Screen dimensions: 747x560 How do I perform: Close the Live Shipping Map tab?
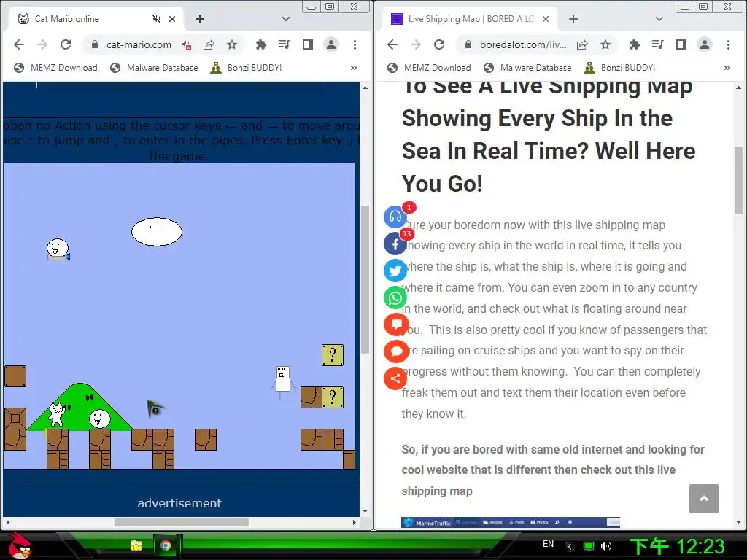[546, 18]
